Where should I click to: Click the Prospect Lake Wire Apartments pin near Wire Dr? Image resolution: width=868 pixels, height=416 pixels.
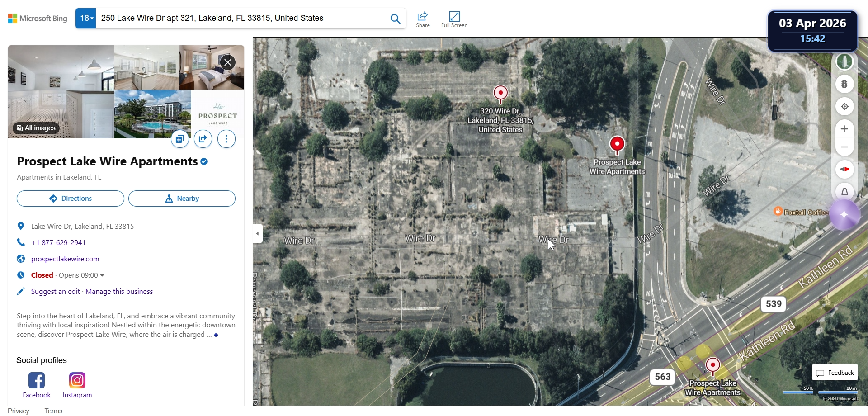617,145
